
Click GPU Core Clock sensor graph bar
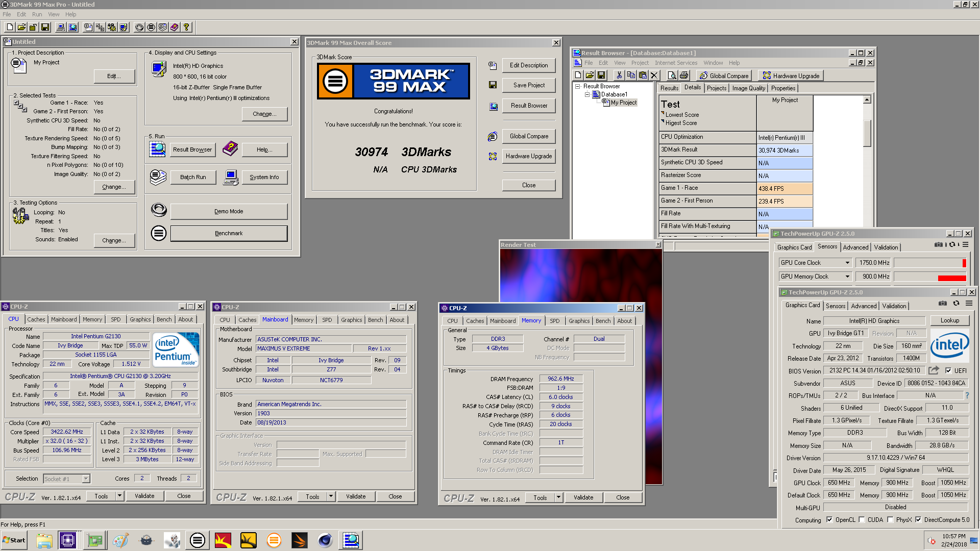(x=930, y=263)
